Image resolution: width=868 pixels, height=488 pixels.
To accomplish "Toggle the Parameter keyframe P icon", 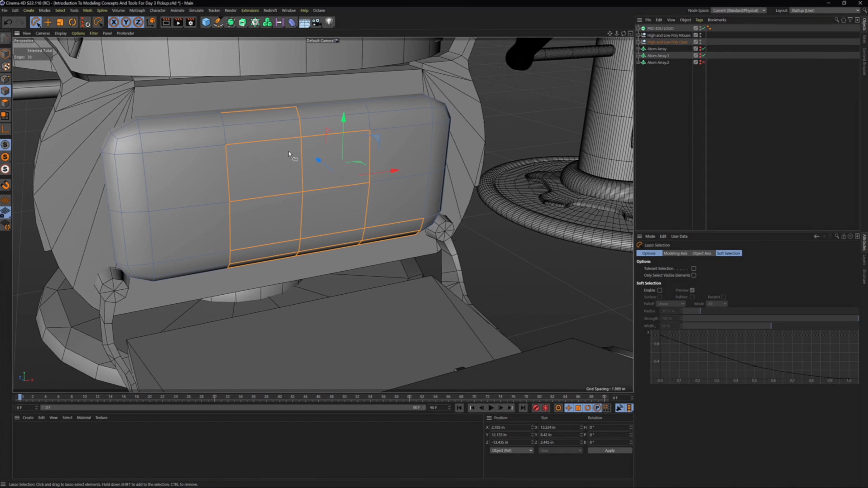I will point(597,408).
